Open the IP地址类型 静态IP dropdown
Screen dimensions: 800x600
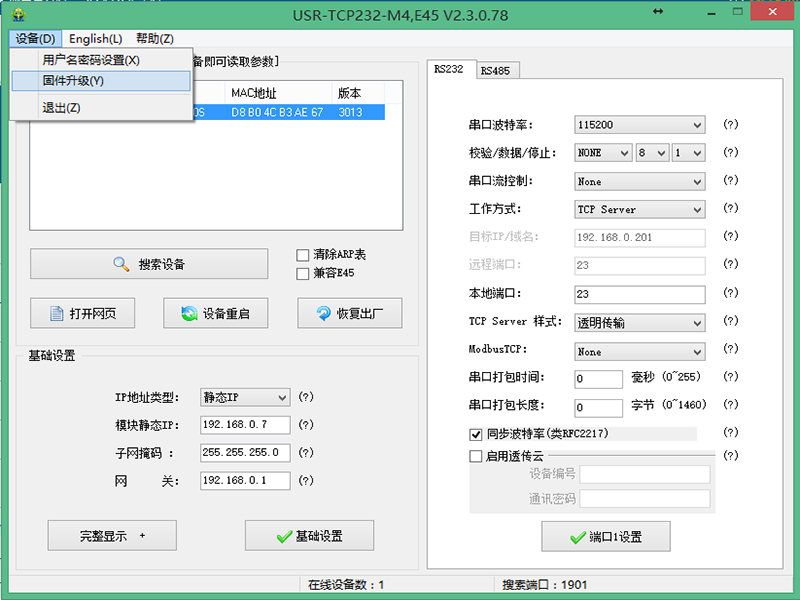click(x=245, y=397)
